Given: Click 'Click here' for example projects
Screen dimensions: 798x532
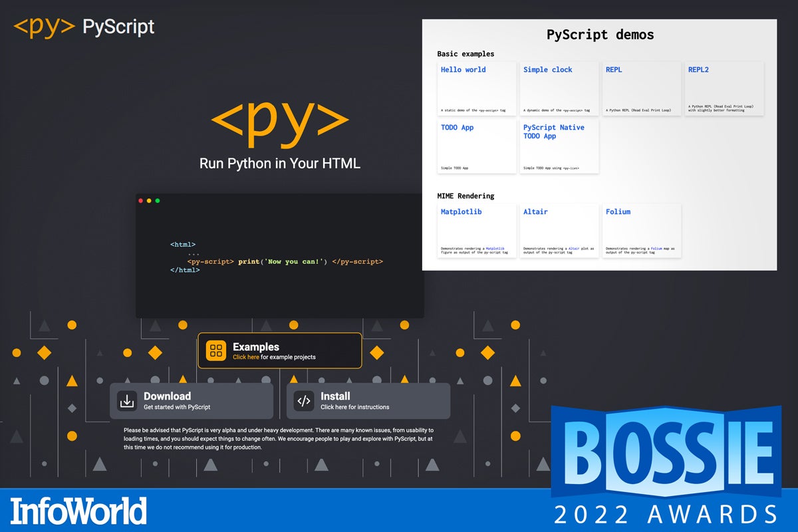Looking at the screenshot, I should [x=247, y=356].
